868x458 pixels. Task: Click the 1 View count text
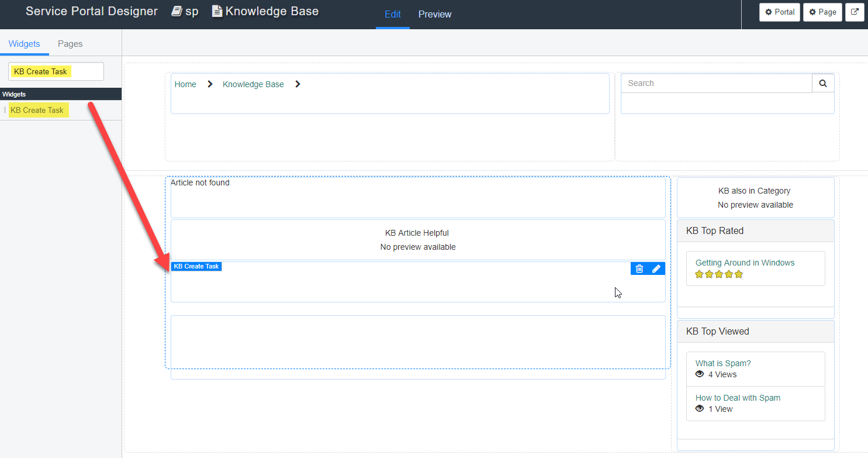(x=720, y=409)
